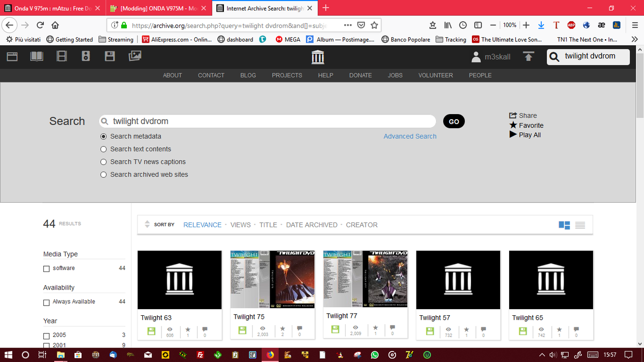This screenshot has height=362, width=644.
Task: Check the 2005 year filter checkbox
Action: pos(46,336)
